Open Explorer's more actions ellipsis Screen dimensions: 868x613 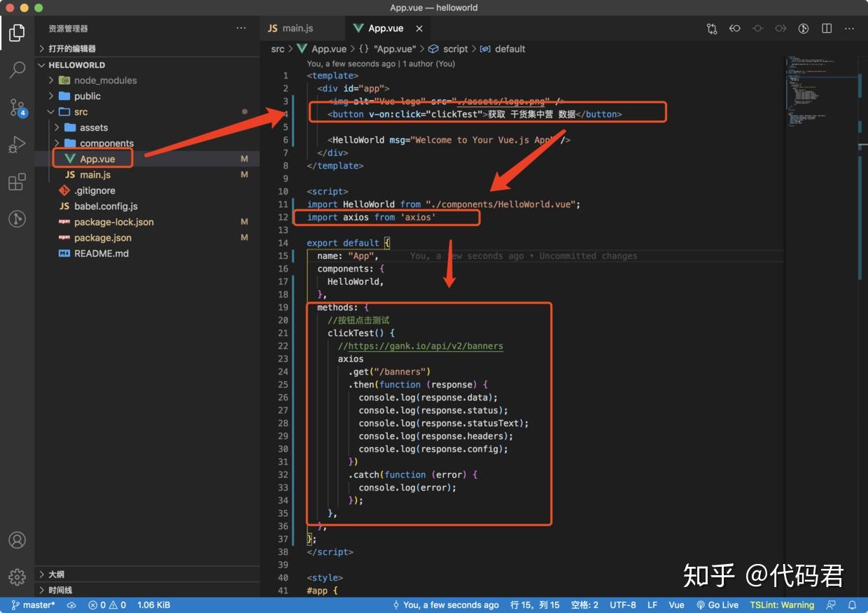pyautogui.click(x=241, y=28)
